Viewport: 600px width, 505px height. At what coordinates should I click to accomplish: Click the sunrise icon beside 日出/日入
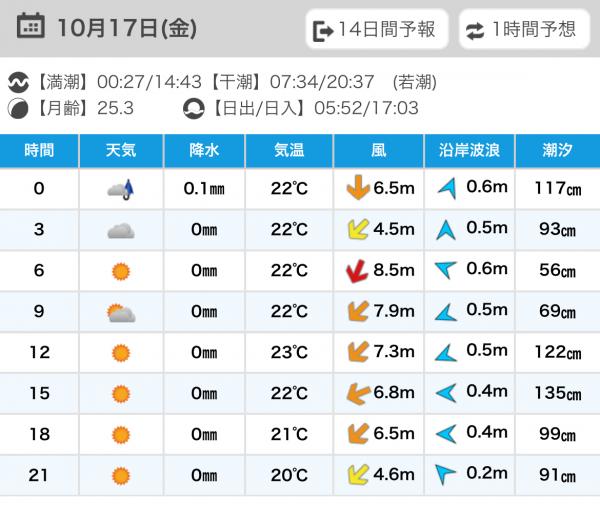pyautogui.click(x=193, y=108)
